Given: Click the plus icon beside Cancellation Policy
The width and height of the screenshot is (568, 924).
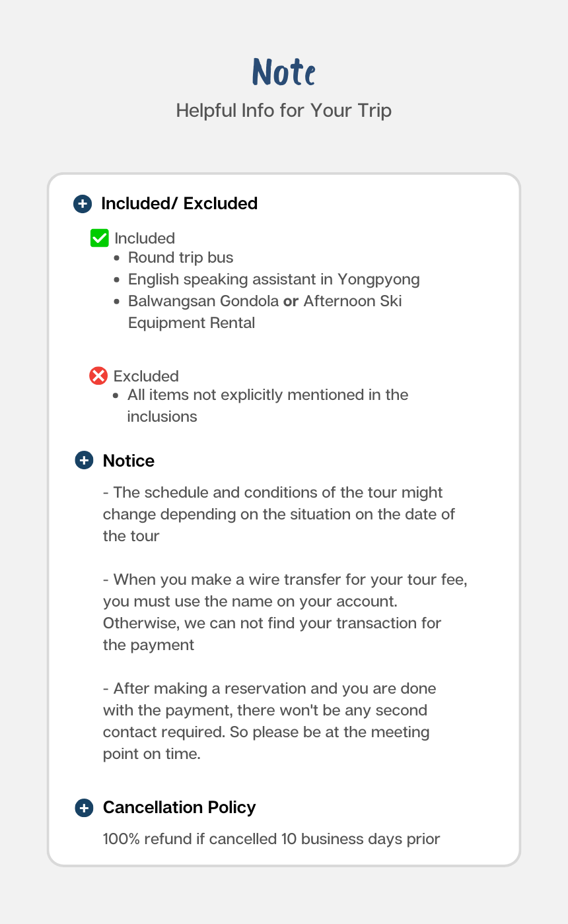Looking at the screenshot, I should pos(84,808).
